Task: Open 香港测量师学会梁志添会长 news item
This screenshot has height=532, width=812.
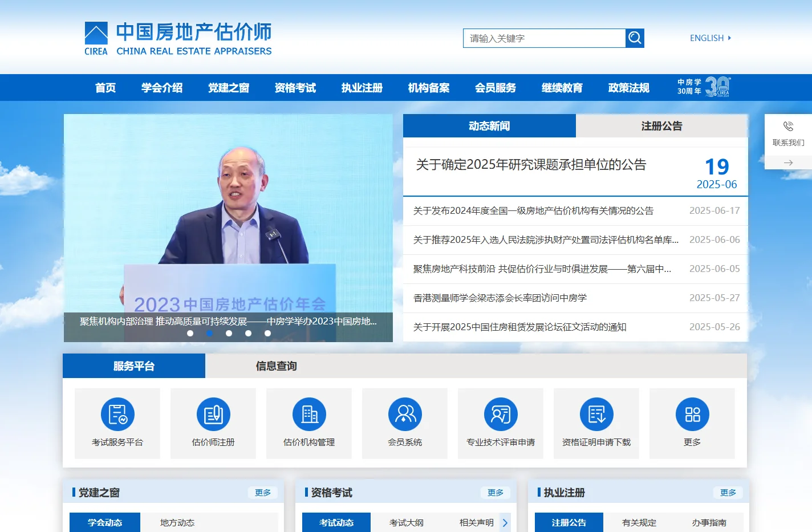Action: [500, 298]
